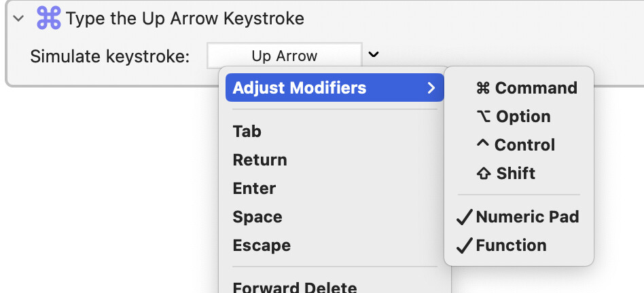This screenshot has height=293, width=644.
Task: Click the Type the Up Arrow Keystroke title
Action: (x=185, y=18)
